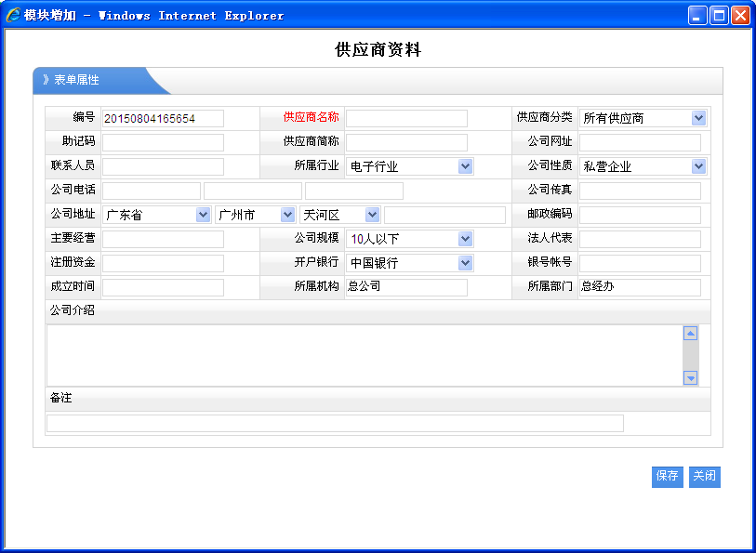The image size is (756, 553).
Task: Click the Internet Explorer icon in title bar
Action: point(13,15)
